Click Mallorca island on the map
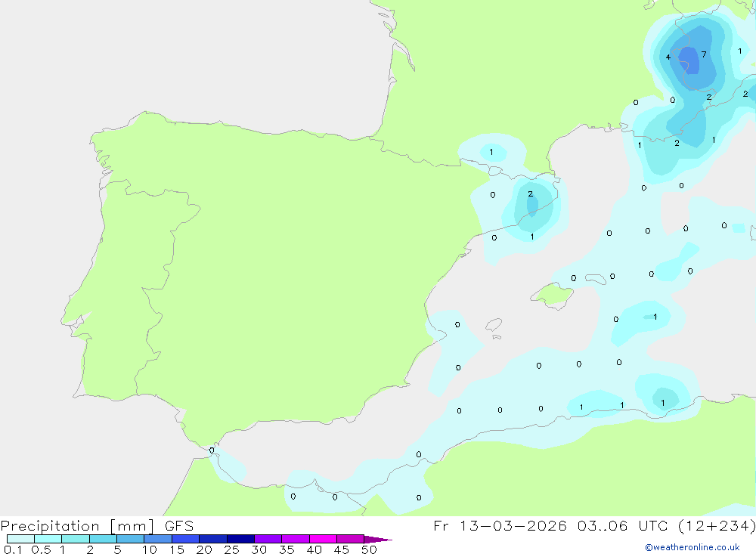The image size is (756, 554). pyautogui.click(x=553, y=294)
